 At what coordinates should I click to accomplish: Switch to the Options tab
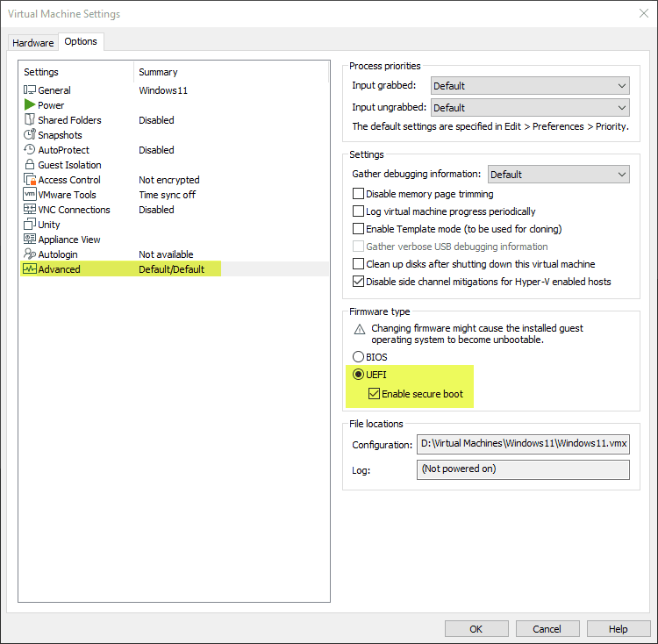(81, 41)
